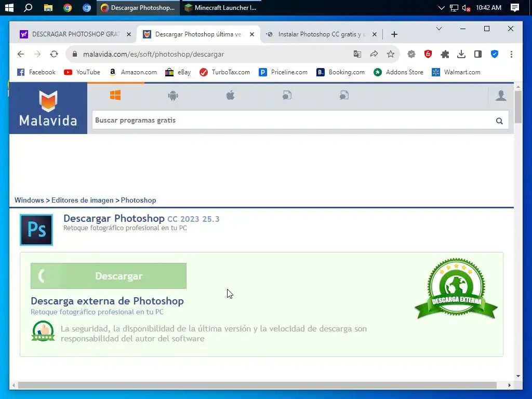Click the search magnifier button

499,121
